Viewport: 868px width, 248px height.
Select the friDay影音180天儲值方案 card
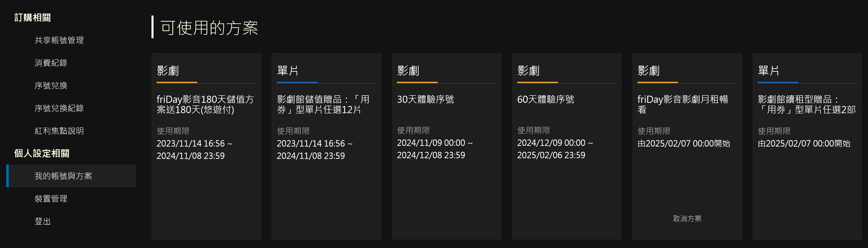click(205, 104)
